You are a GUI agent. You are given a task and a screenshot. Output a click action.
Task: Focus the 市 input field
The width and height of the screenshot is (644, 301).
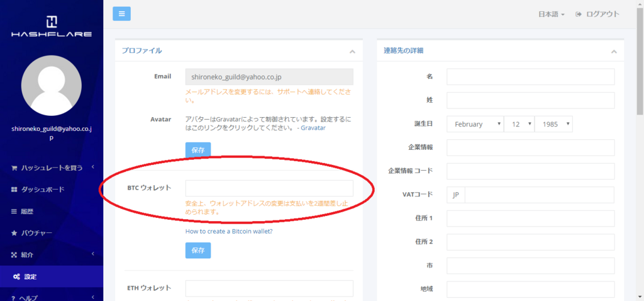(531, 266)
